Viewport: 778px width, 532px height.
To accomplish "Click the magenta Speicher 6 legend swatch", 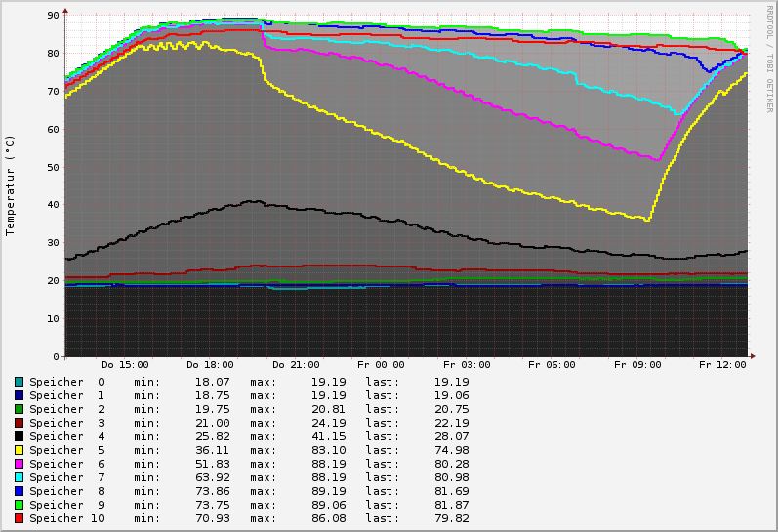I will [19, 464].
